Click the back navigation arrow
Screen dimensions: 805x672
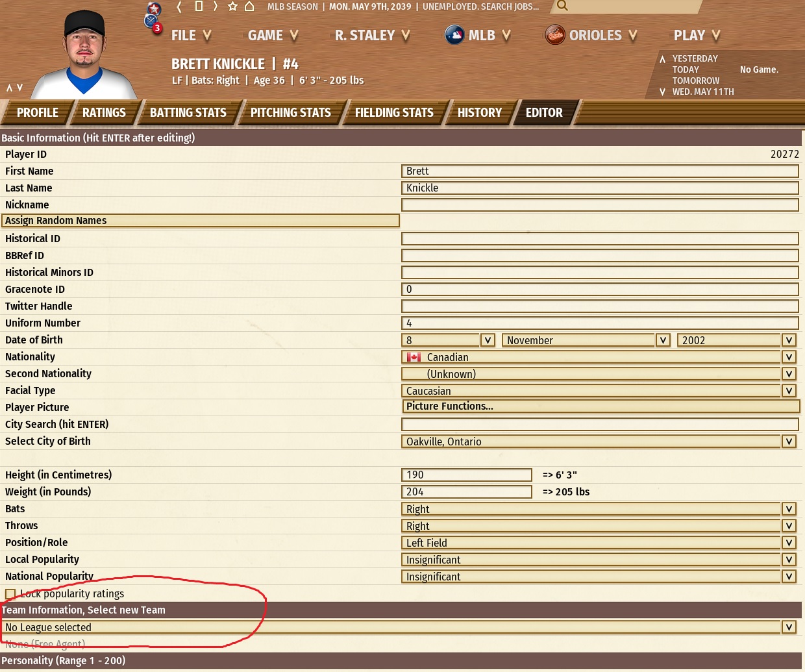(x=179, y=6)
